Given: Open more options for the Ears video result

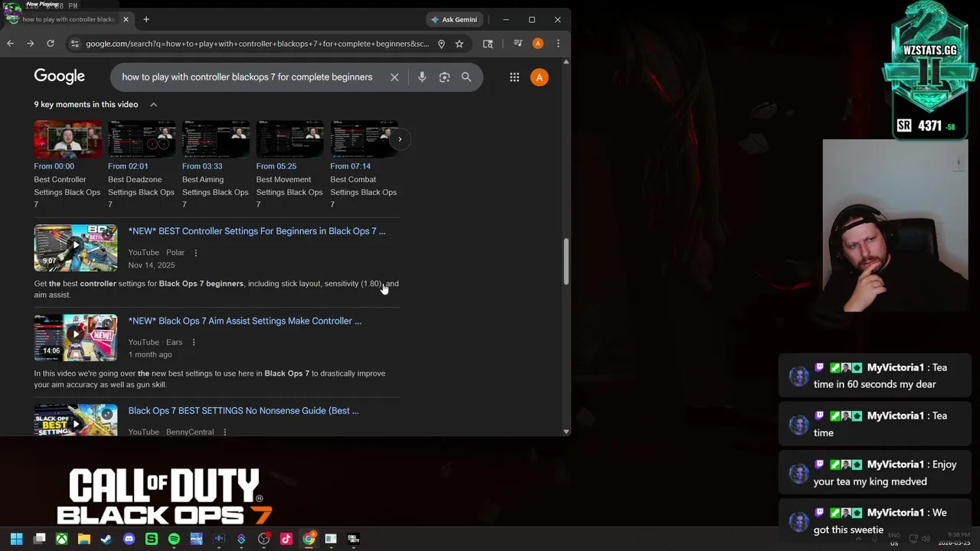Looking at the screenshot, I should click(193, 342).
